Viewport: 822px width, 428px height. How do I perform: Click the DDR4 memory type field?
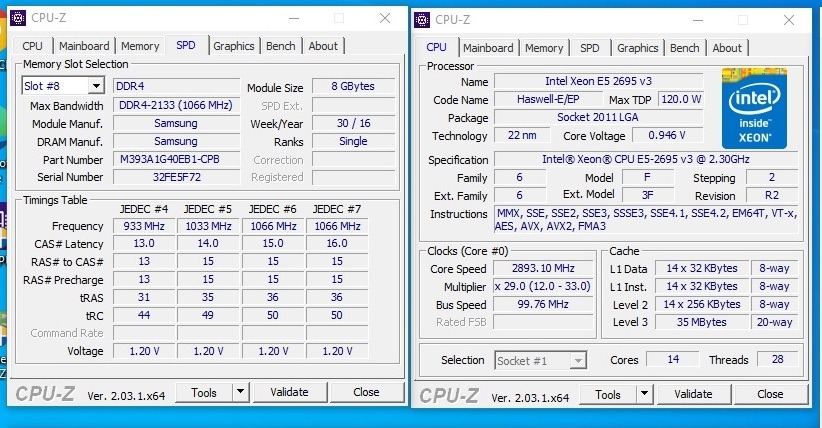click(177, 86)
